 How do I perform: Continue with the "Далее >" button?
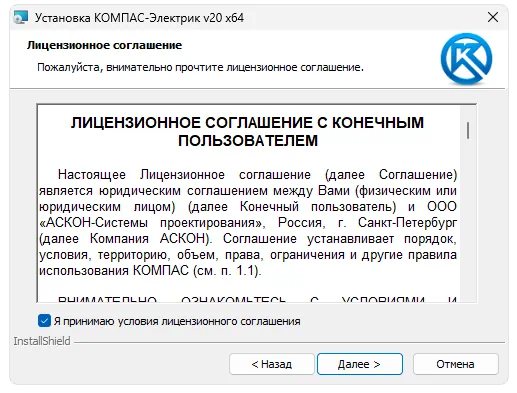360,364
